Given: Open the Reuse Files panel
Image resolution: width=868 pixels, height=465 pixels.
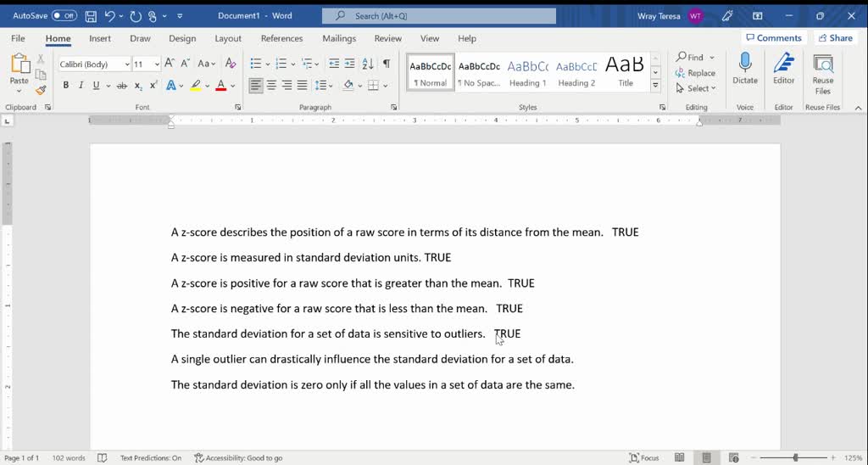Looking at the screenshot, I should coord(822,64).
